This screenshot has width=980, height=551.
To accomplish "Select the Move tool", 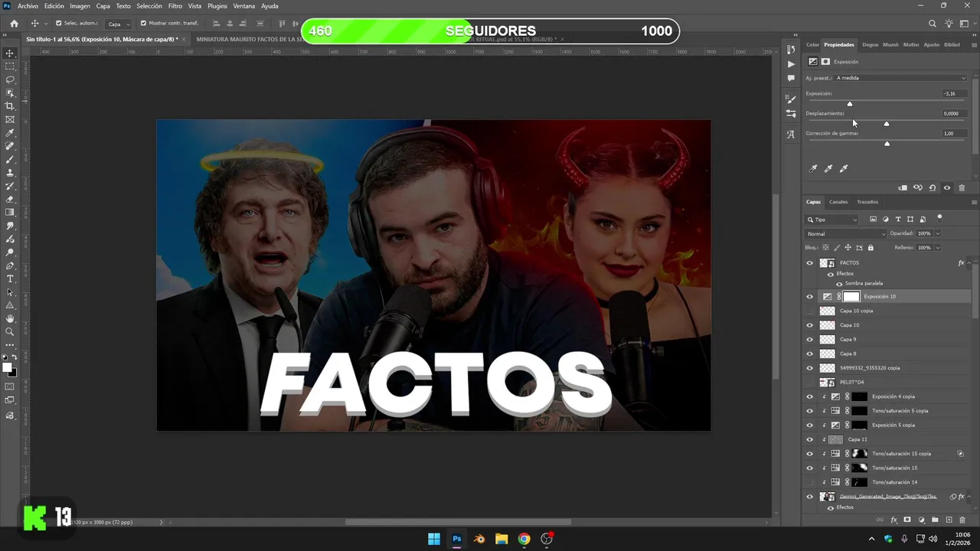I will point(10,54).
